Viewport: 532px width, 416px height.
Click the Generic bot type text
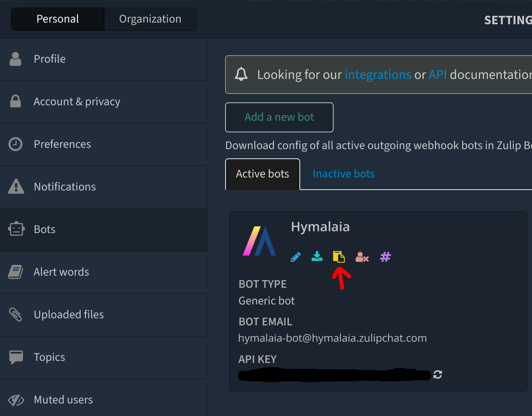pyautogui.click(x=266, y=301)
